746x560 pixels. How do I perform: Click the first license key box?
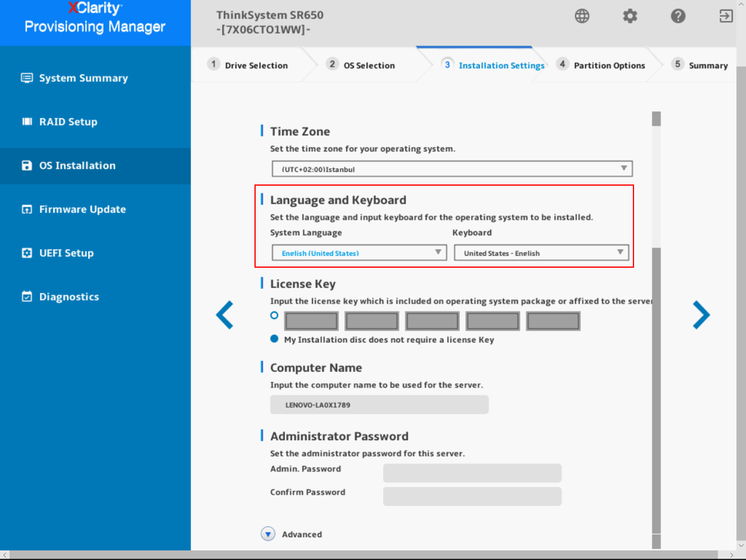click(311, 321)
